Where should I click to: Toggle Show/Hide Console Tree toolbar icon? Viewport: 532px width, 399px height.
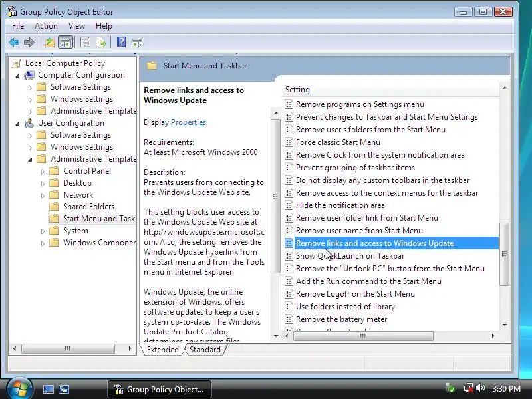[x=65, y=43]
